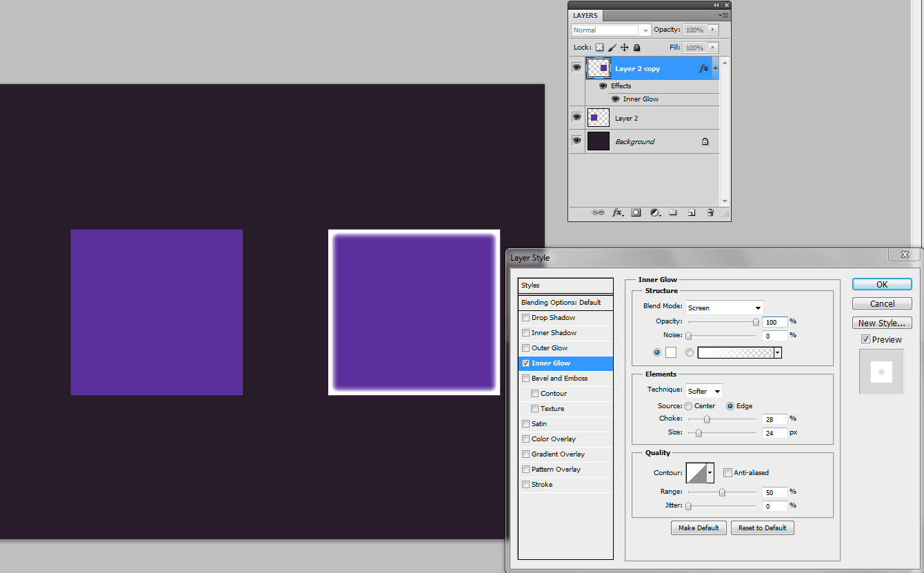Select the Center source radio button
The height and width of the screenshot is (573, 924).
(688, 406)
